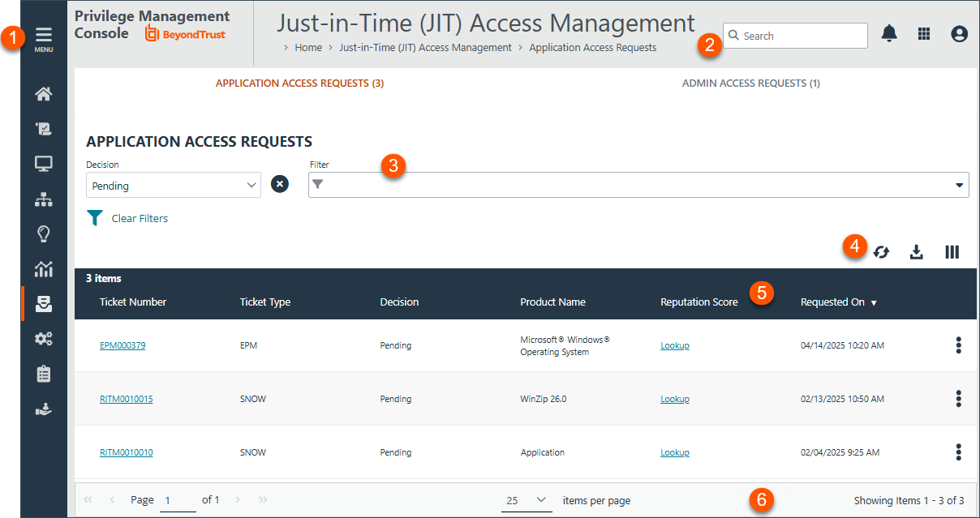Switch to Application Access Requests tab
980x518 pixels.
tap(299, 83)
